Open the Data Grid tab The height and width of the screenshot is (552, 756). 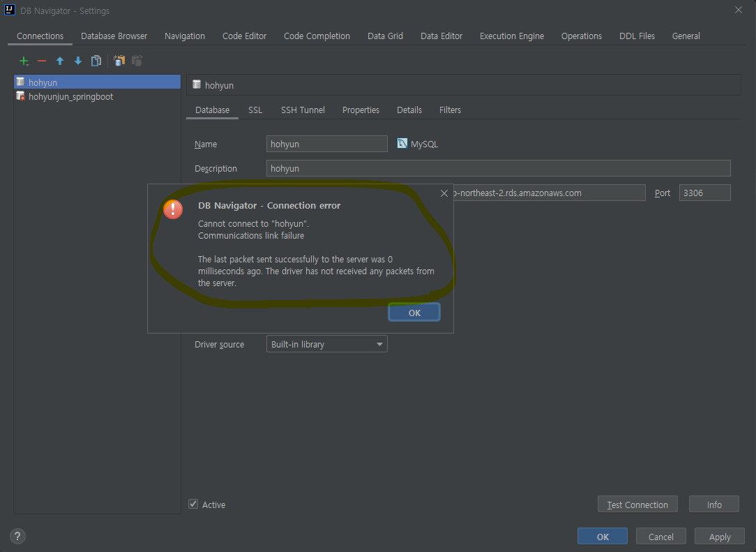pos(385,36)
